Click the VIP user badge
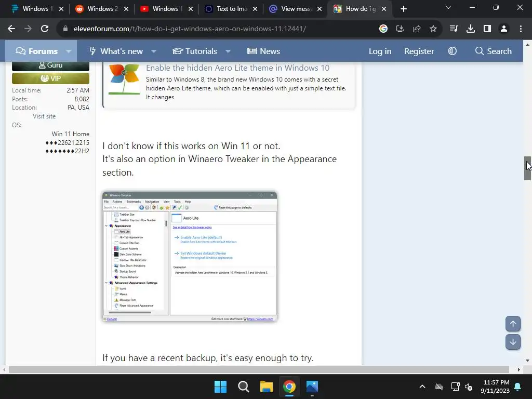 pos(50,78)
